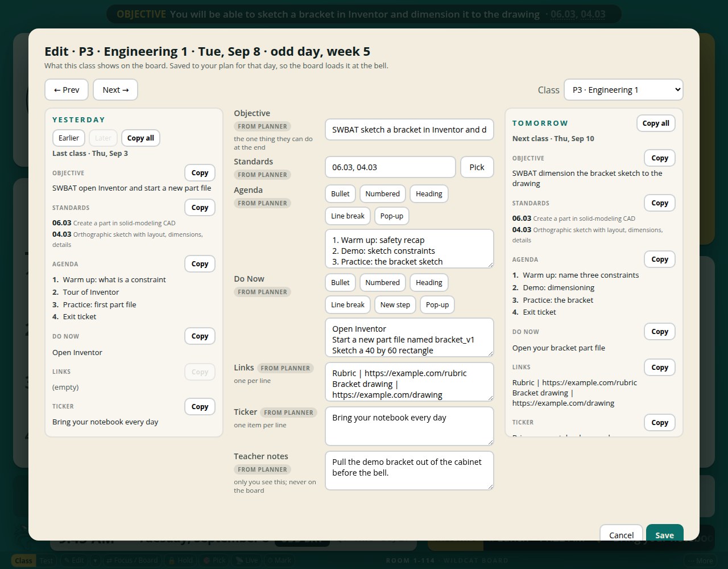Apply Numbered formatting to the Agenda

tap(382, 194)
